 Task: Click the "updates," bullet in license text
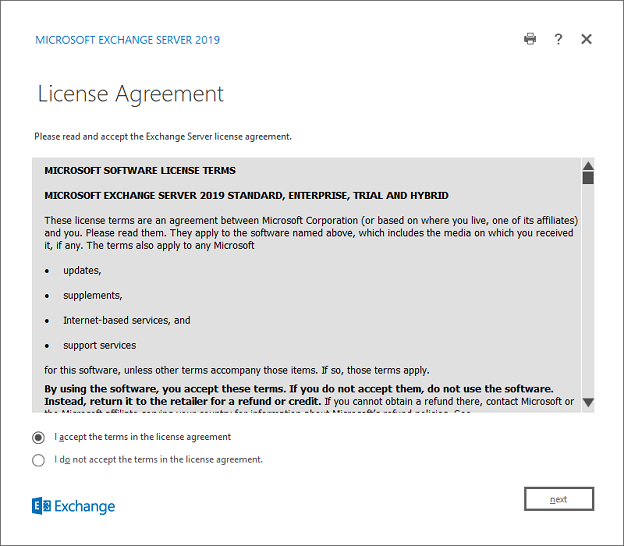[x=82, y=271]
